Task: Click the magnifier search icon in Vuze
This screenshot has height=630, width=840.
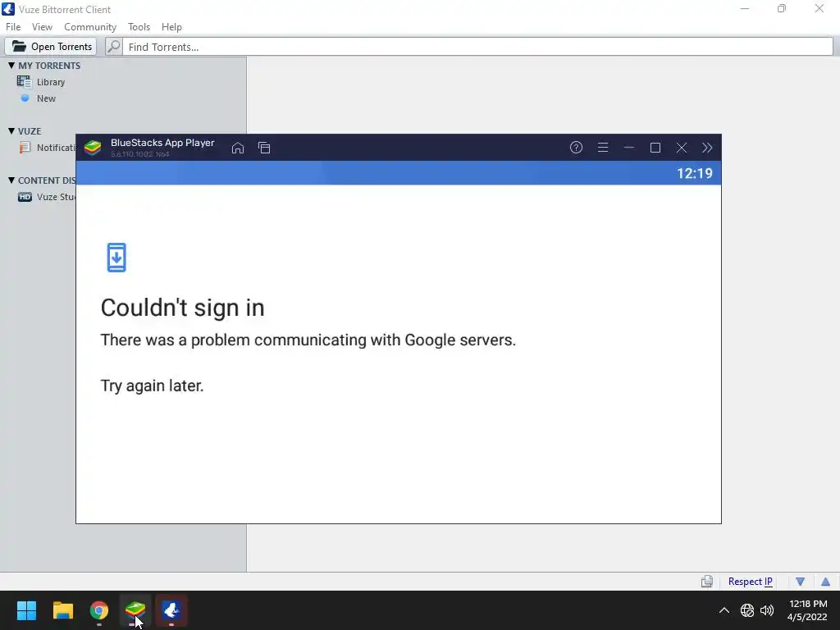Action: (113, 47)
